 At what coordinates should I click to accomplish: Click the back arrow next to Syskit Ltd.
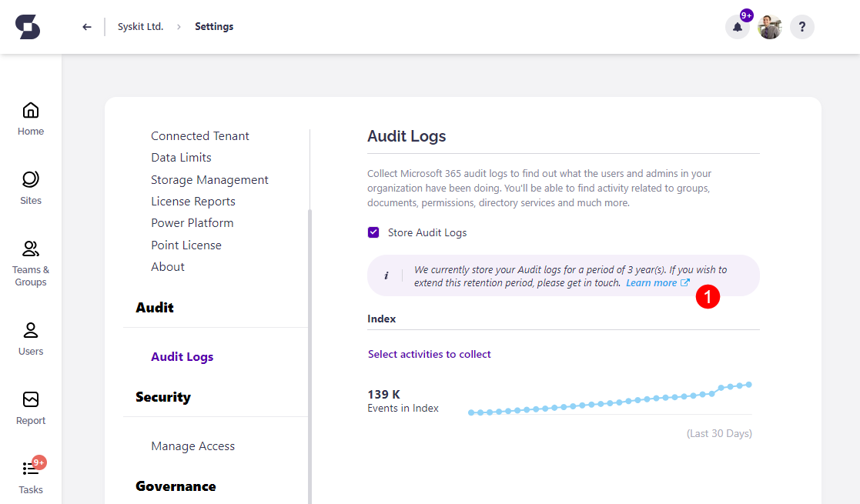pyautogui.click(x=86, y=26)
